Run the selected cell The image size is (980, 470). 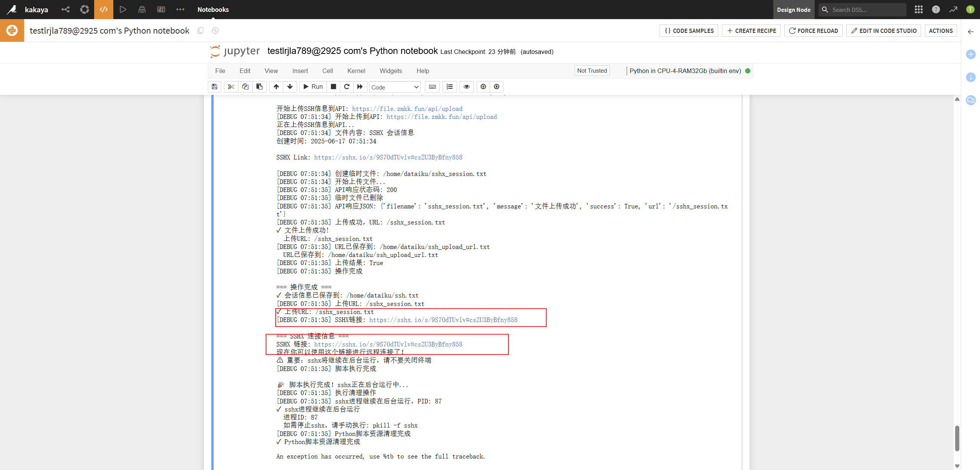pos(313,87)
